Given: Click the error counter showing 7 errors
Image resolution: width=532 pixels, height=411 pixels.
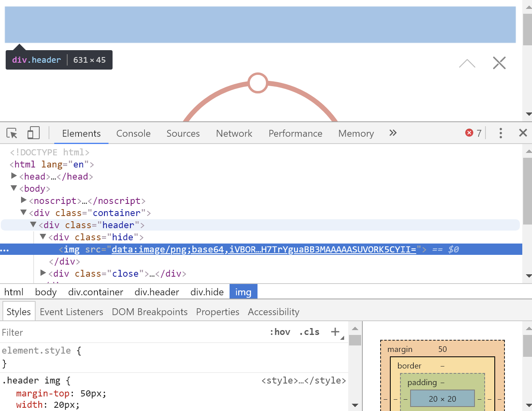Looking at the screenshot, I should 473,133.
